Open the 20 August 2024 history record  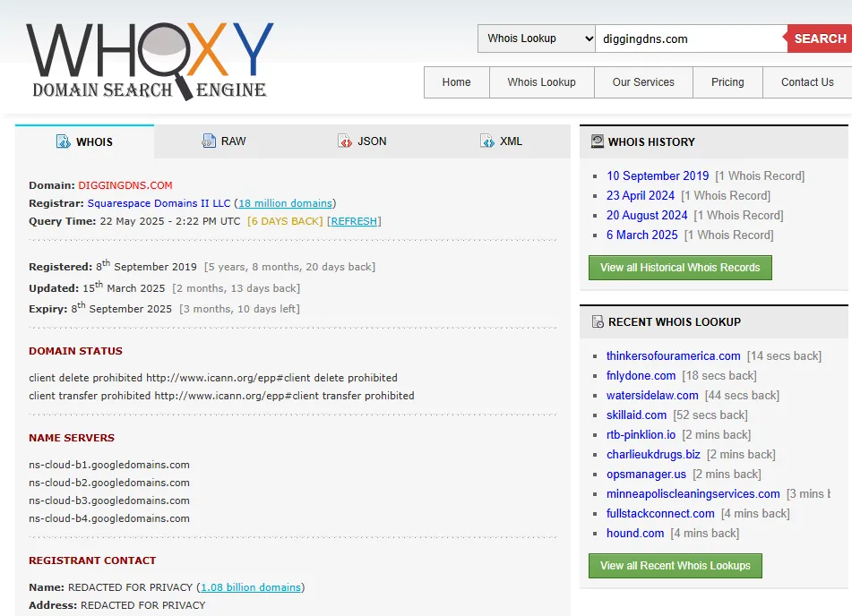[647, 215]
